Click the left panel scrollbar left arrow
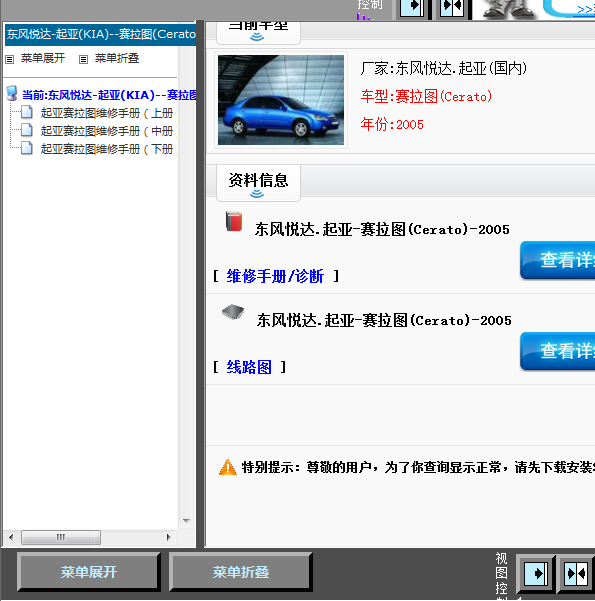 [11, 537]
